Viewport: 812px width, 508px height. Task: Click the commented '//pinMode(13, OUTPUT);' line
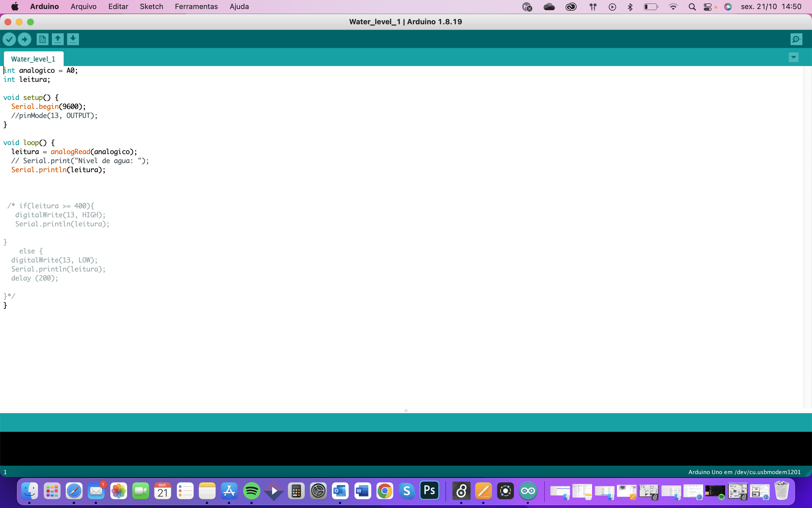[54, 116]
